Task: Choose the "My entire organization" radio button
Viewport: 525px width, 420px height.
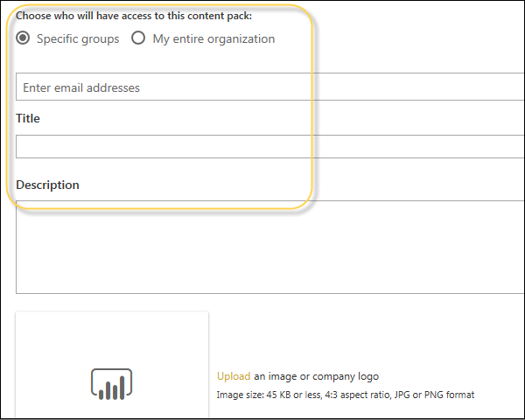Action: (x=138, y=38)
